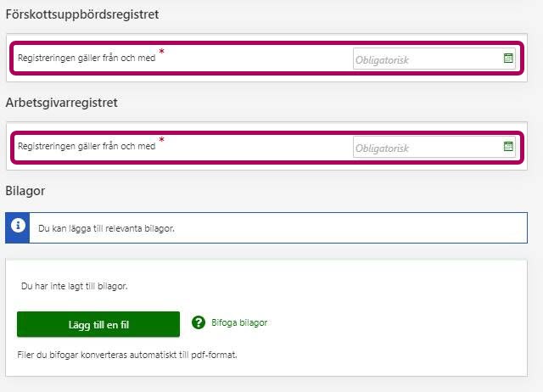Click Arbetsgivarregistret's Registreringen gäller från och med label
Viewport: 543px width, 392px height.
point(87,147)
